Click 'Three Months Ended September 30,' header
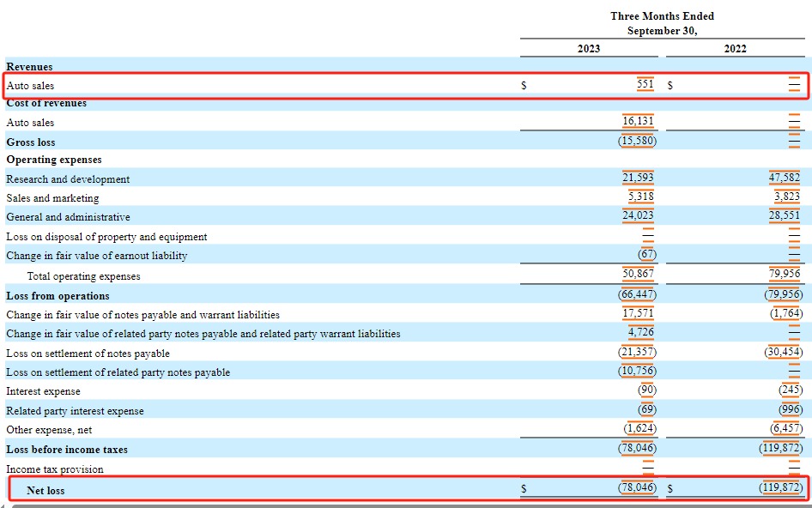Image resolution: width=812 pixels, height=508 pixels. pos(663,23)
